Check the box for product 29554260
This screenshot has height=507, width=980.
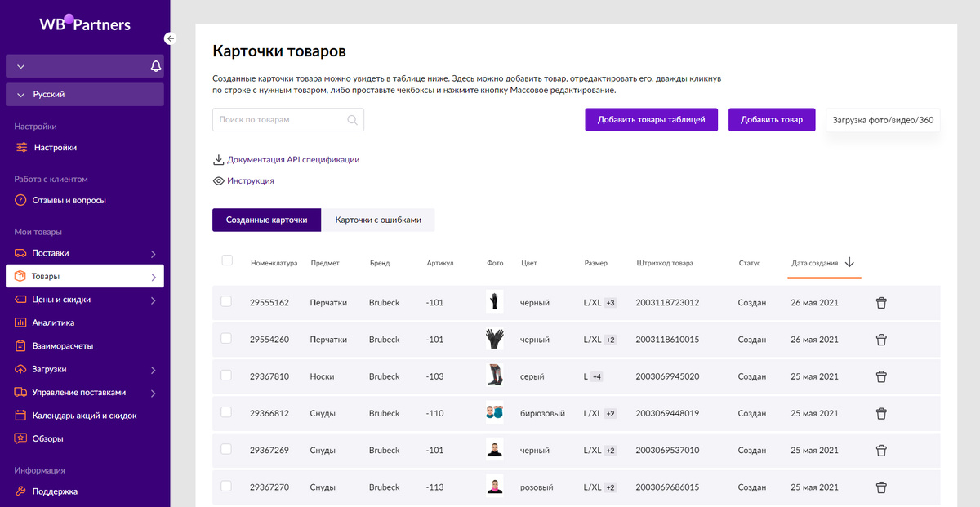(226, 338)
